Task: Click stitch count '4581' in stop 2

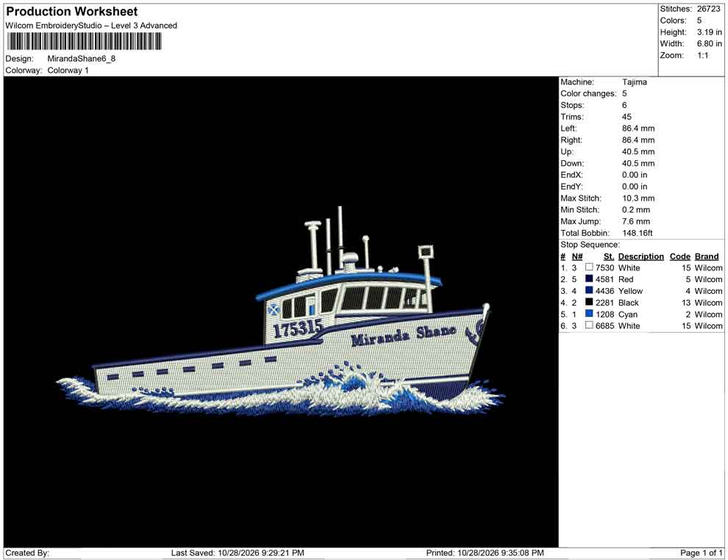Action: (604, 279)
